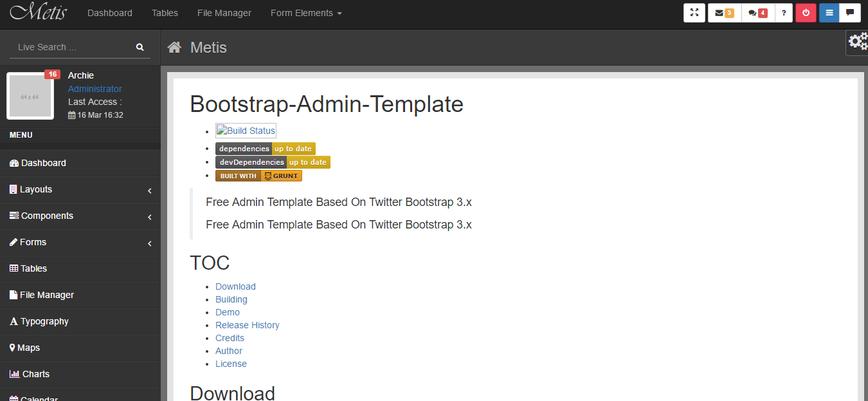Viewport: 868px width, 401px height.
Task: Click the File Manager document icon
Action: 14,295
